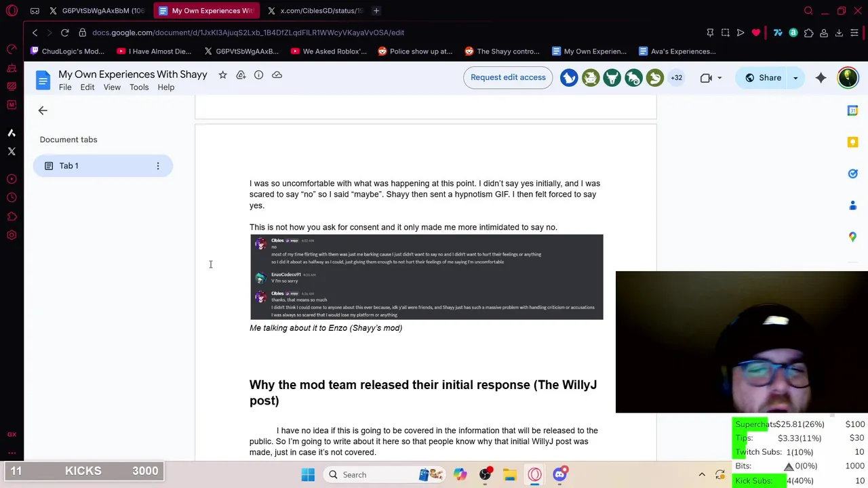Take a snapshot with camera icon
This screenshot has height=488, width=868.
[x=725, y=33]
